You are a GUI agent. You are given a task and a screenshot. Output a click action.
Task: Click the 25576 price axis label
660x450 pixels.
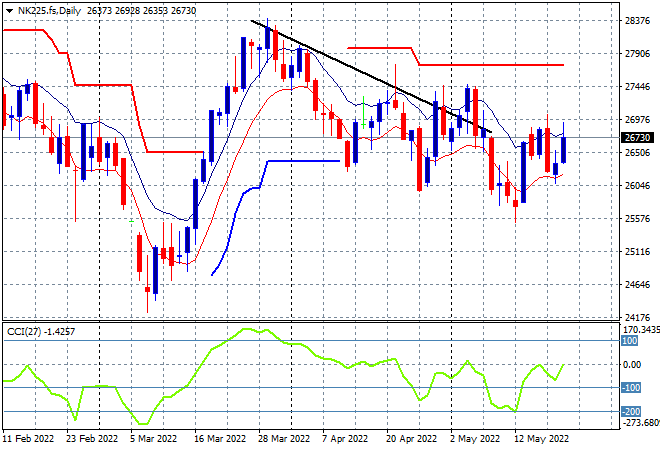tap(637, 218)
